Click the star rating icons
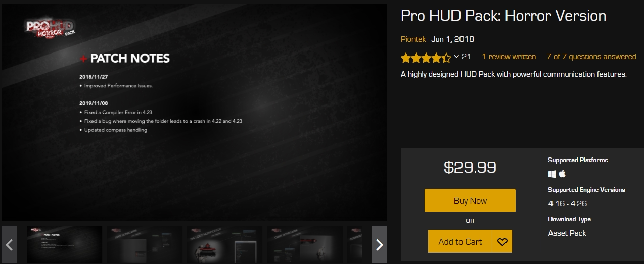The height and width of the screenshot is (264, 644). pos(426,57)
